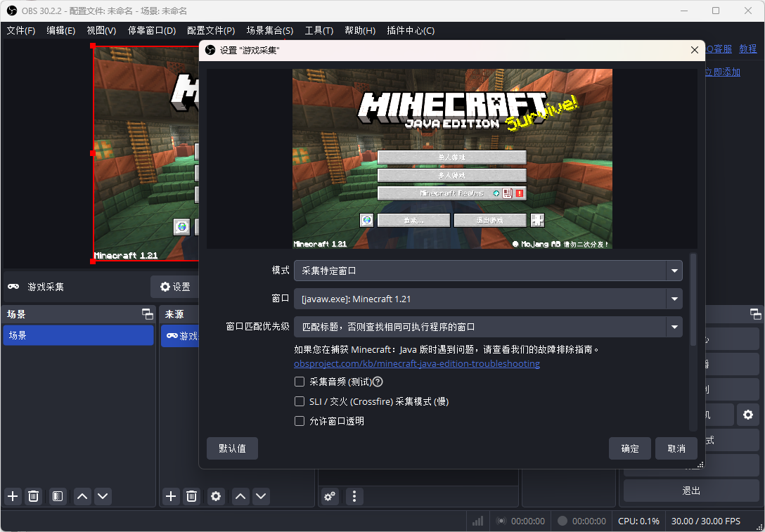
Task: Click the CPU: 0.1% status text
Action: click(638, 521)
